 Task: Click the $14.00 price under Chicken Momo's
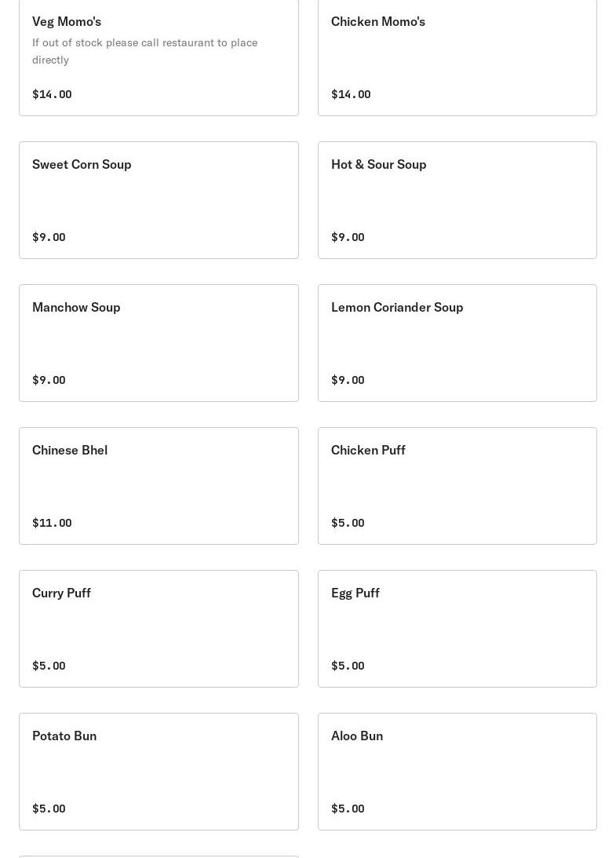(351, 94)
